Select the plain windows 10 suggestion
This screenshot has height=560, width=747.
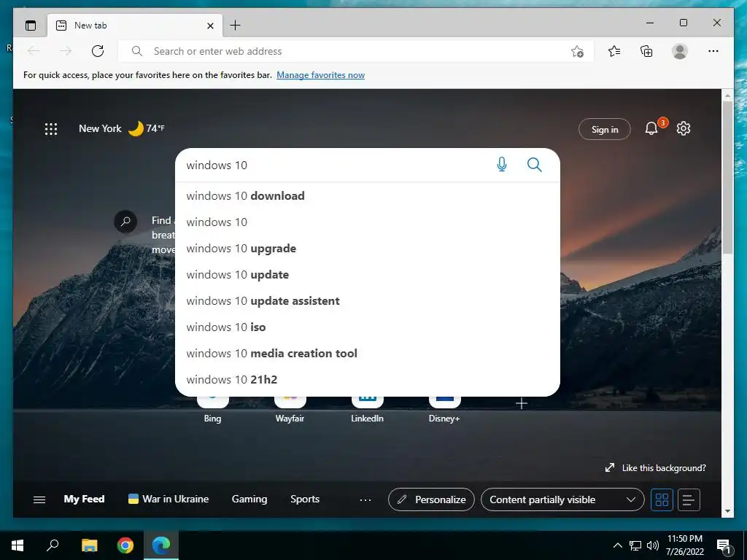tap(368, 222)
